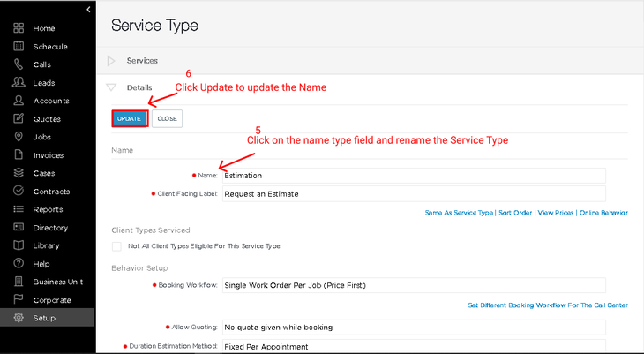Expand the Services section triangle

(111, 61)
